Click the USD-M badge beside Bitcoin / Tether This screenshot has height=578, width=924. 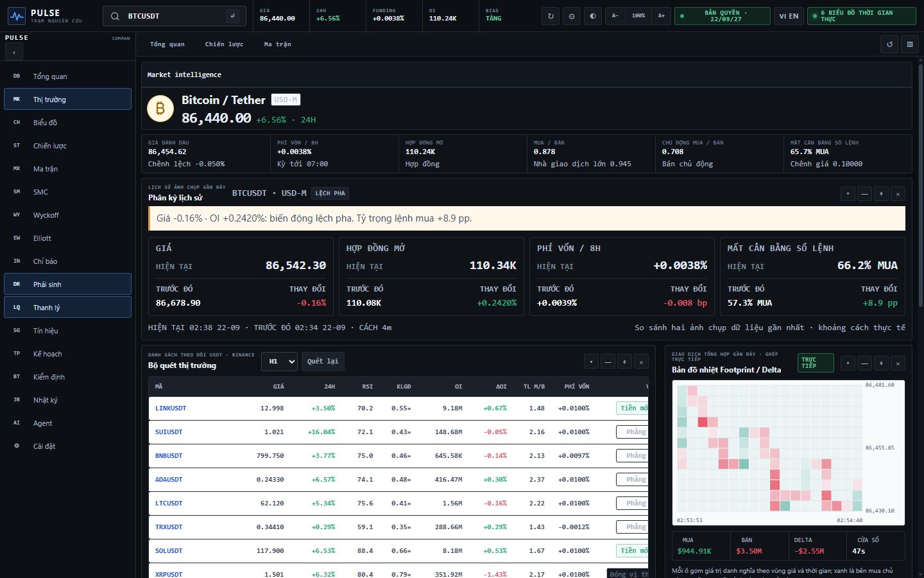(x=286, y=100)
